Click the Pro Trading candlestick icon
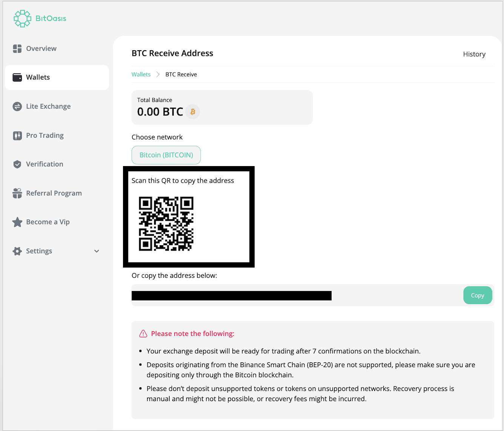This screenshot has height=431, width=504. pyautogui.click(x=17, y=135)
